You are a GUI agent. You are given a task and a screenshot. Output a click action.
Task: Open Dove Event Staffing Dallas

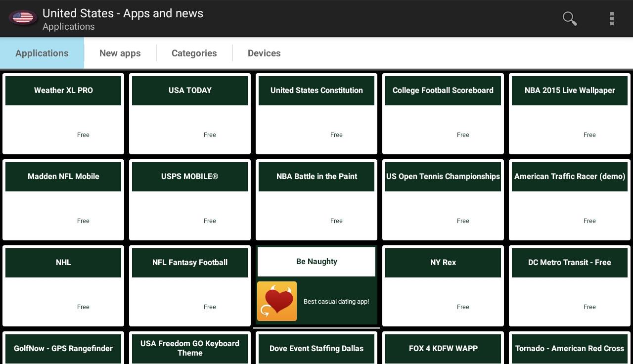[316, 348]
